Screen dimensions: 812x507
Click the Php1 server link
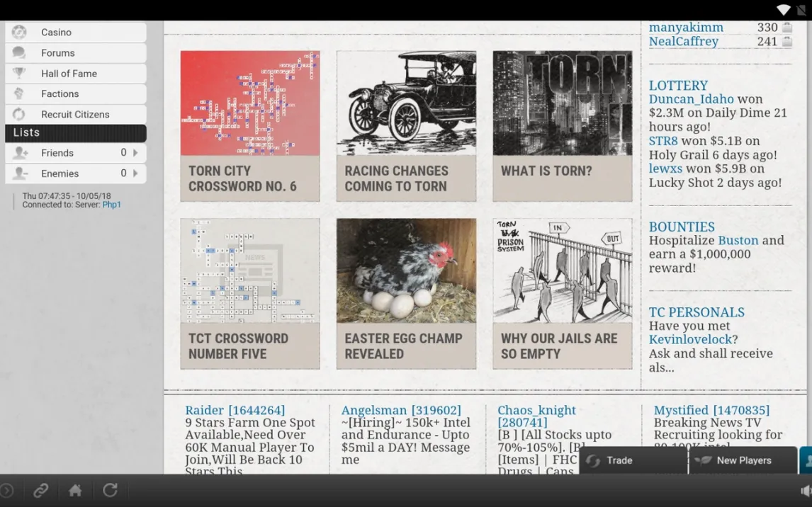click(112, 205)
